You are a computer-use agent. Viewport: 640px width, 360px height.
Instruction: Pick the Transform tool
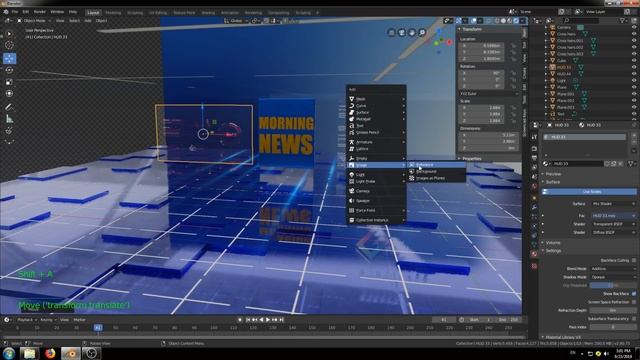[9, 93]
